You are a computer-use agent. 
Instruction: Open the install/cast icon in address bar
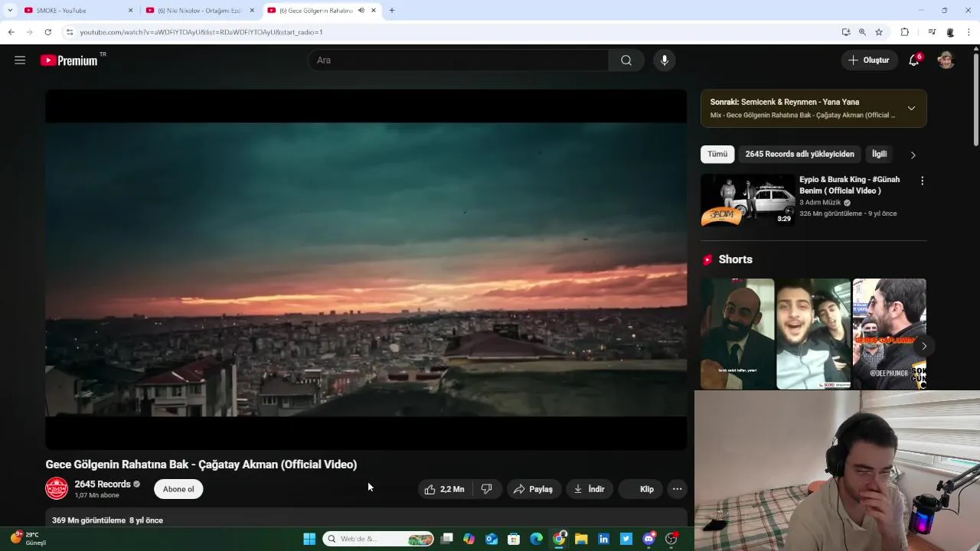[x=845, y=32]
